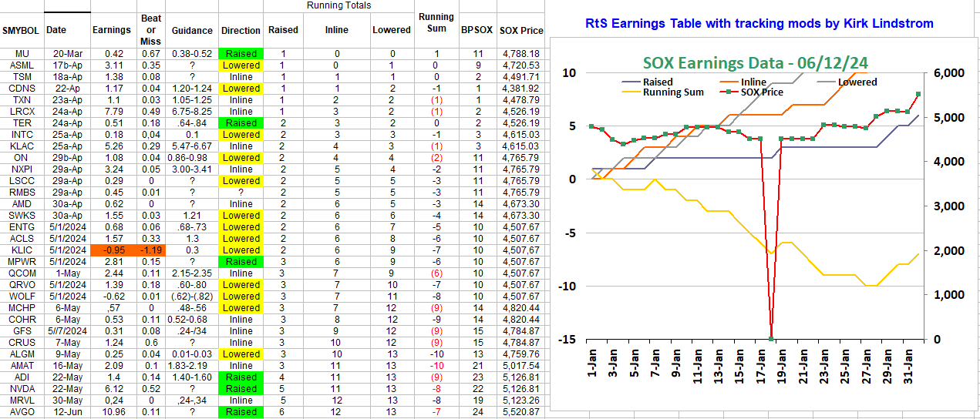
Task: Click the orange -1.19 beat or miss cell
Action: 150,250
